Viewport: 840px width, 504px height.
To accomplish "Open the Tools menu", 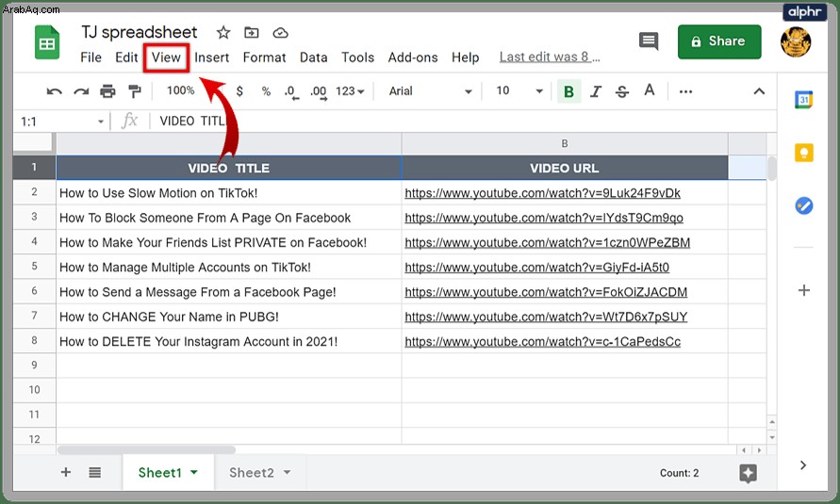I will 358,57.
